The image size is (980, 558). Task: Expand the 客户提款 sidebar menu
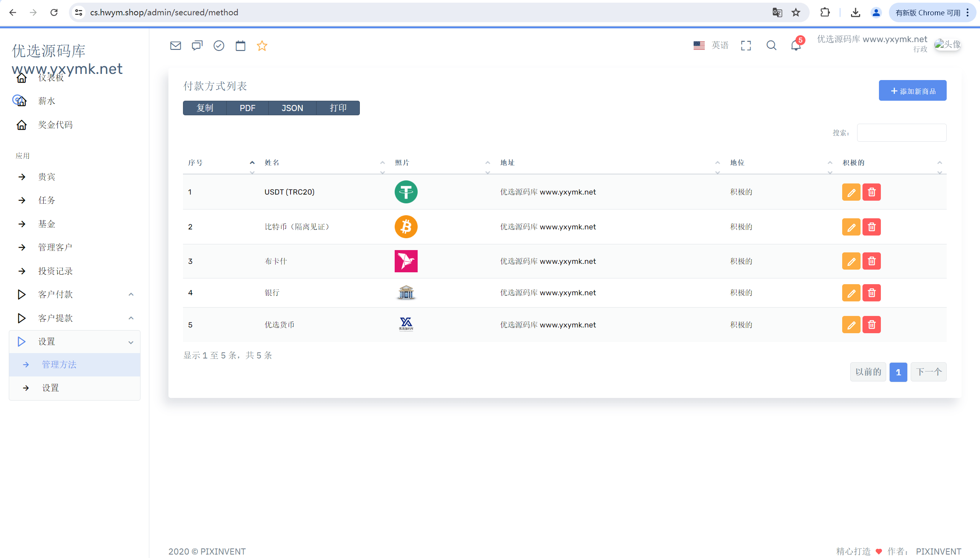75,318
